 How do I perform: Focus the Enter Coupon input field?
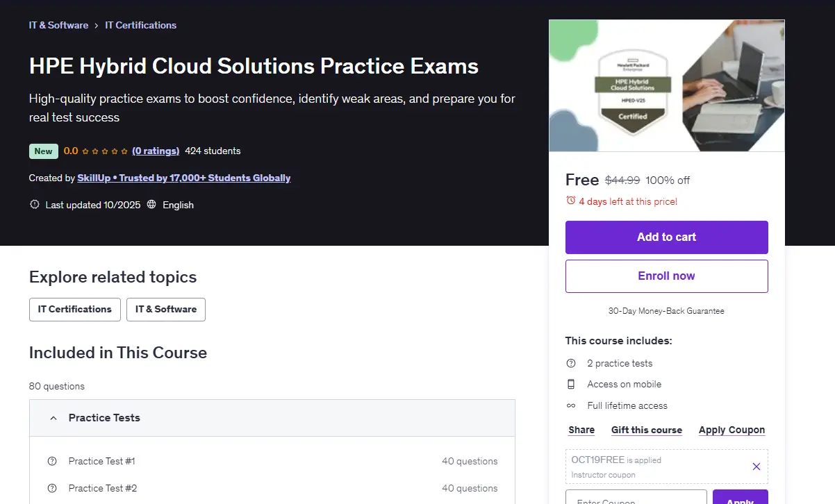coord(636,497)
